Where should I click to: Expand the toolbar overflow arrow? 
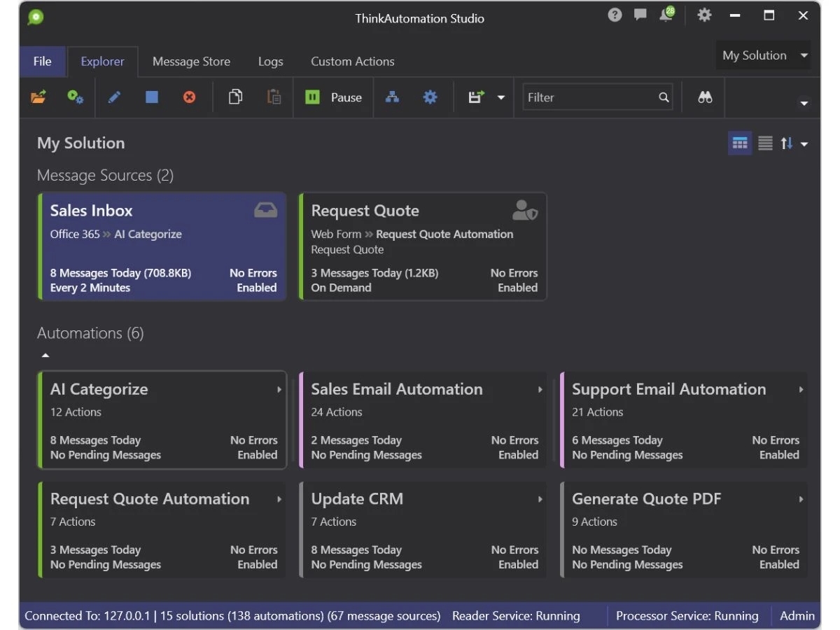tap(804, 104)
